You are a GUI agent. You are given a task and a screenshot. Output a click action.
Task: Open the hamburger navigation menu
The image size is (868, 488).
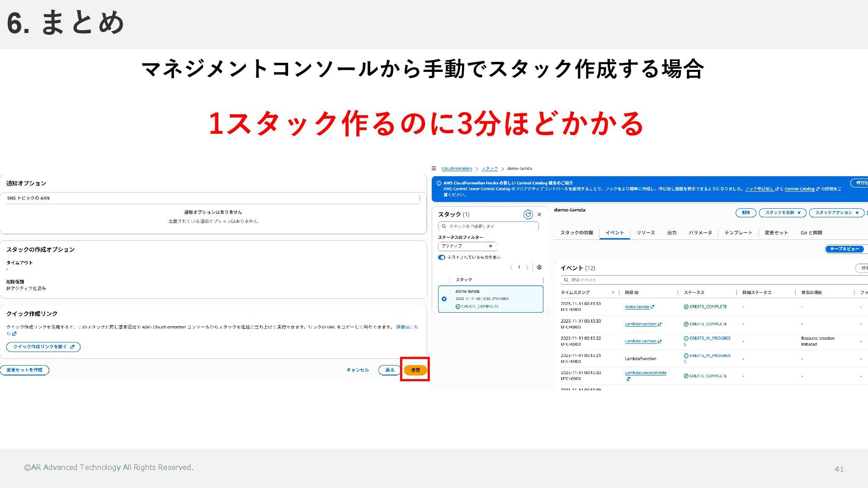tap(434, 169)
